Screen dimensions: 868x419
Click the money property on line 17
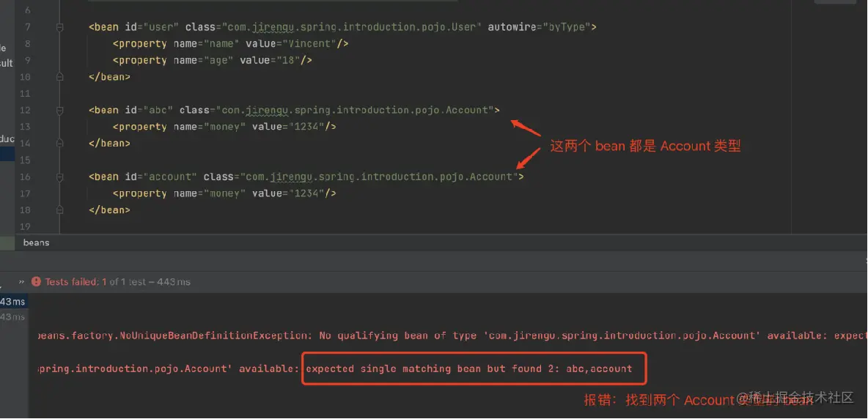(x=224, y=193)
